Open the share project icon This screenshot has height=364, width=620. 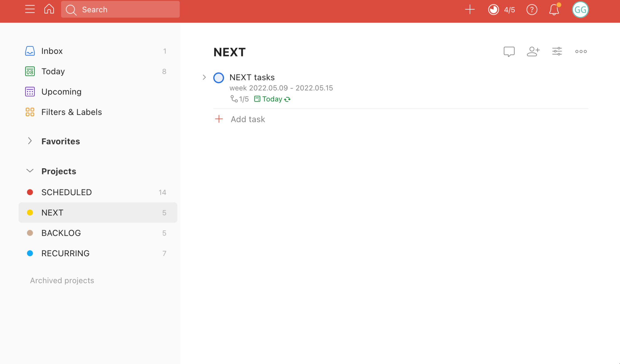tap(533, 51)
